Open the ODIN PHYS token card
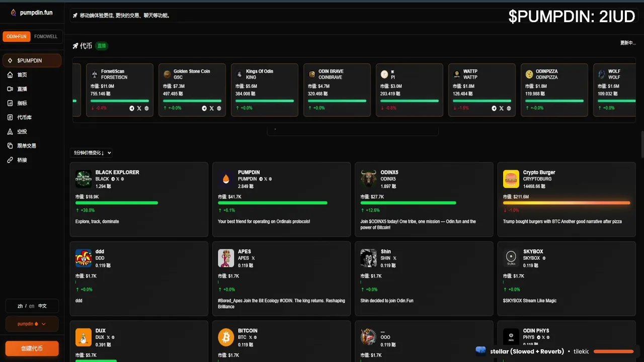This screenshot has height=362, width=644. pyautogui.click(x=567, y=341)
